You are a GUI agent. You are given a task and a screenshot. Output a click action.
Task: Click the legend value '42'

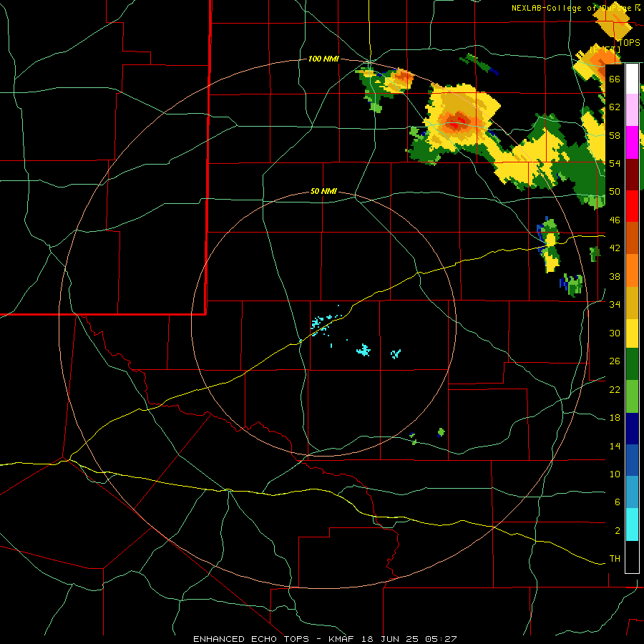click(615, 248)
